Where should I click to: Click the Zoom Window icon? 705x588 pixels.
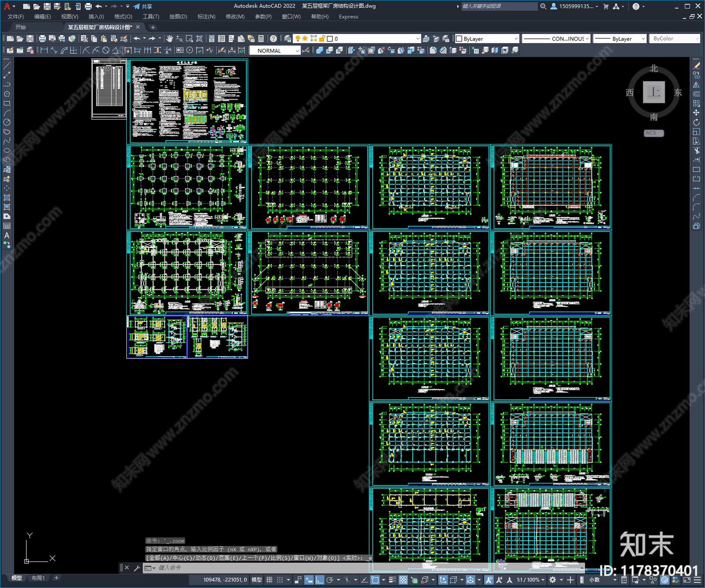pos(189,39)
